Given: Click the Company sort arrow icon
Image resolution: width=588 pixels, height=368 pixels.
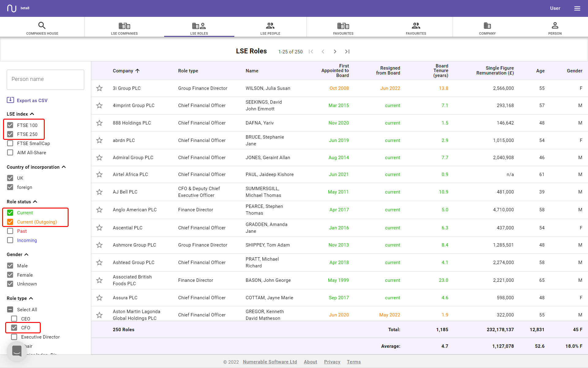Looking at the screenshot, I should tap(138, 71).
